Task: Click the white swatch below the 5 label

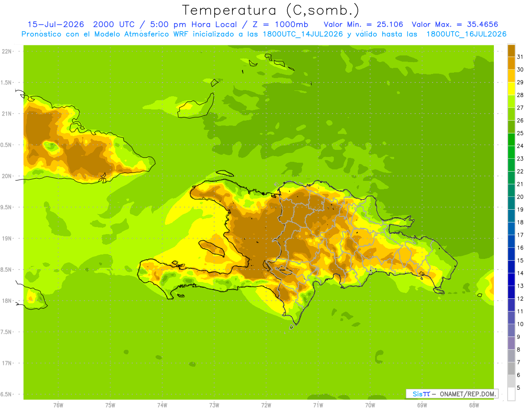Action: pos(511,394)
